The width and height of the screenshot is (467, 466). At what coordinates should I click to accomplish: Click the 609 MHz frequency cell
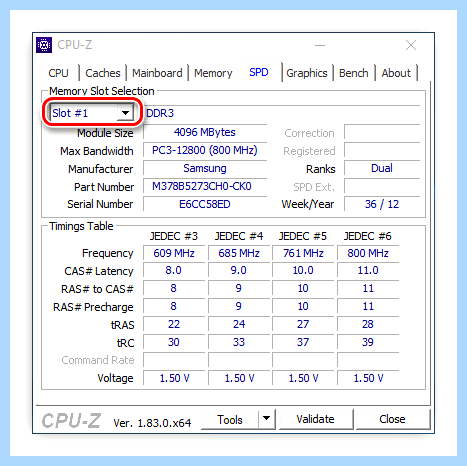(x=174, y=253)
